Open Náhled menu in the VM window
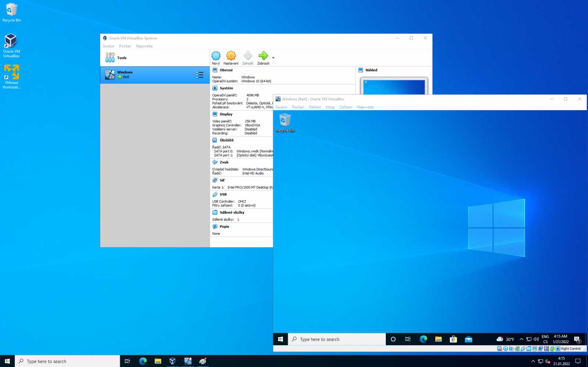Image resolution: width=588 pixels, height=367 pixels. [315, 107]
